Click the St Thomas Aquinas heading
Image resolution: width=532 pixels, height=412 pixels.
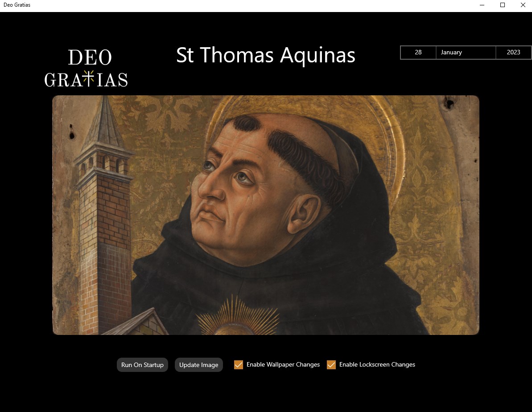coord(266,55)
